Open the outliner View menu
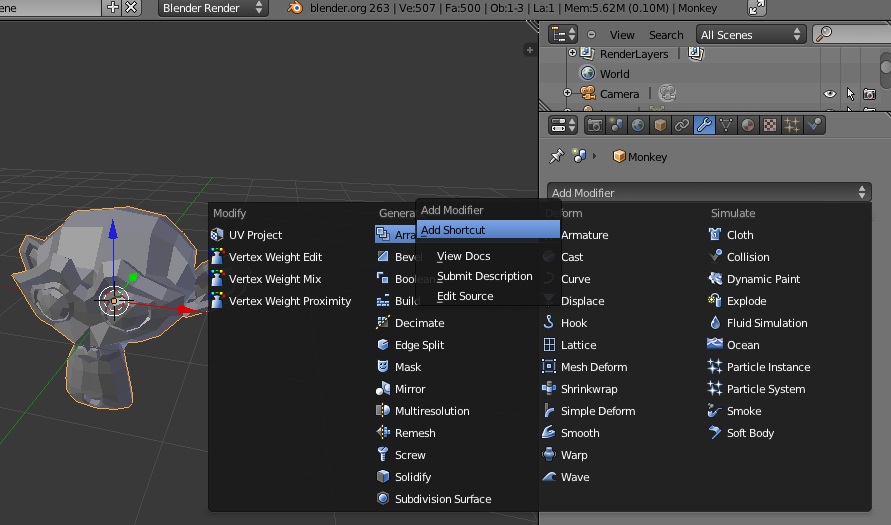The image size is (891, 525). point(622,35)
